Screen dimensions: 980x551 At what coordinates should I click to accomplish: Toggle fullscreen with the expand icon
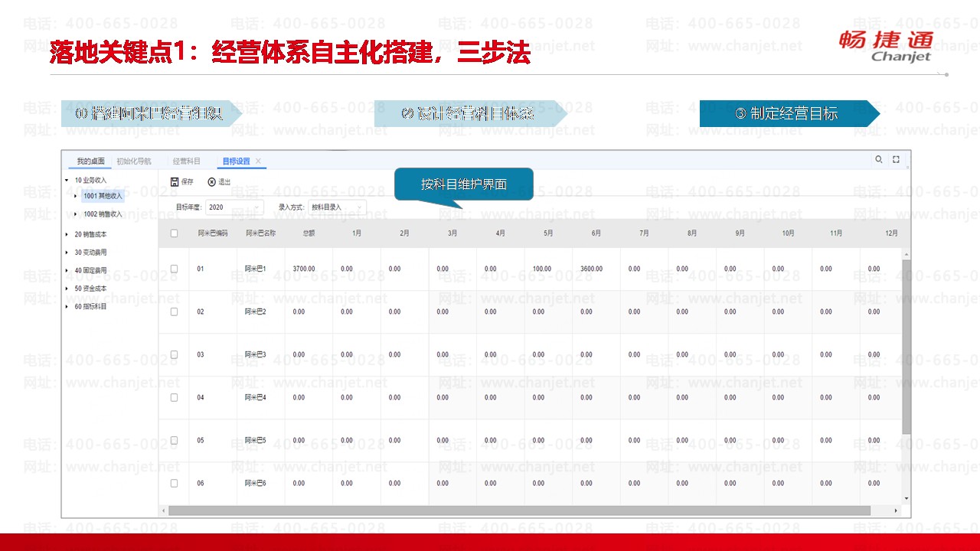[896, 160]
